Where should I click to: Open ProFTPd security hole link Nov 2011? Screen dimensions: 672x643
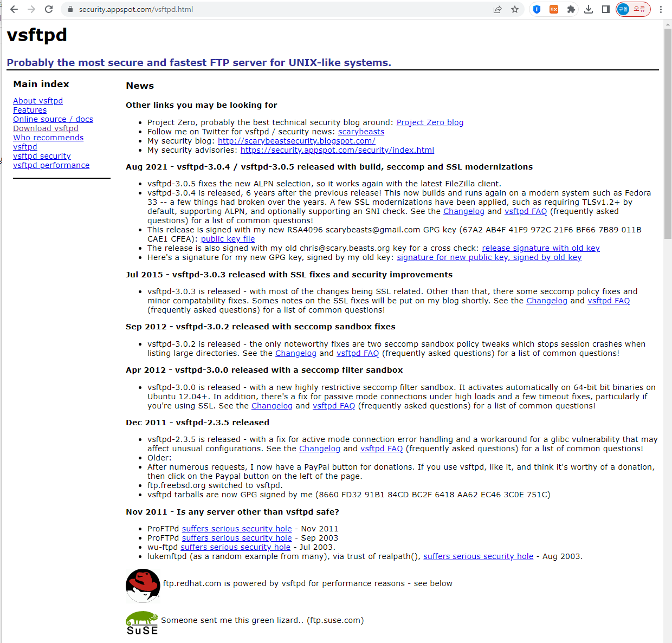(x=237, y=529)
